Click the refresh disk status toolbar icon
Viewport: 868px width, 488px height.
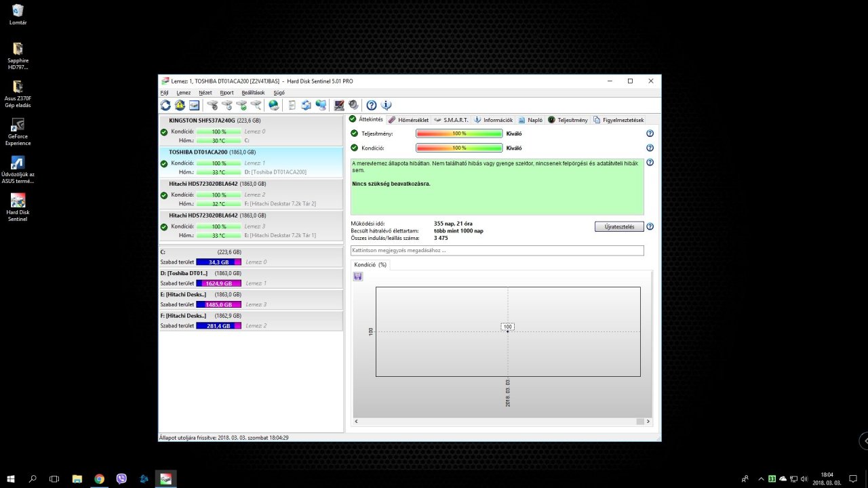(x=165, y=105)
